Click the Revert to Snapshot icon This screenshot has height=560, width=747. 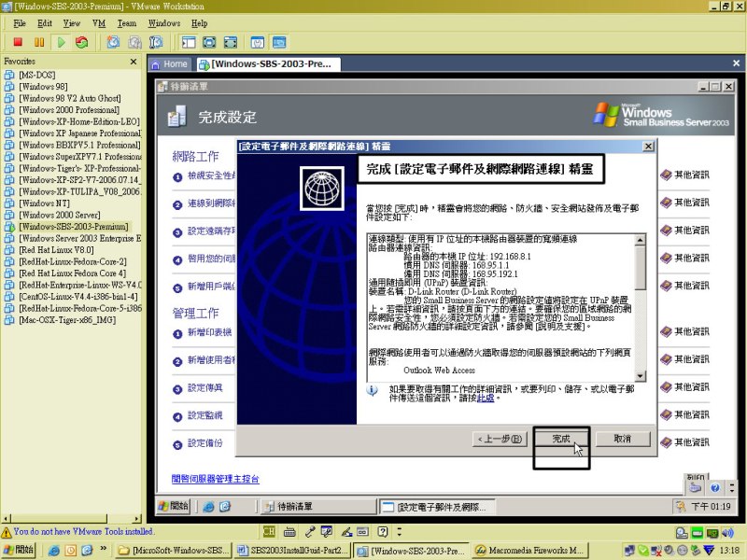[134, 42]
